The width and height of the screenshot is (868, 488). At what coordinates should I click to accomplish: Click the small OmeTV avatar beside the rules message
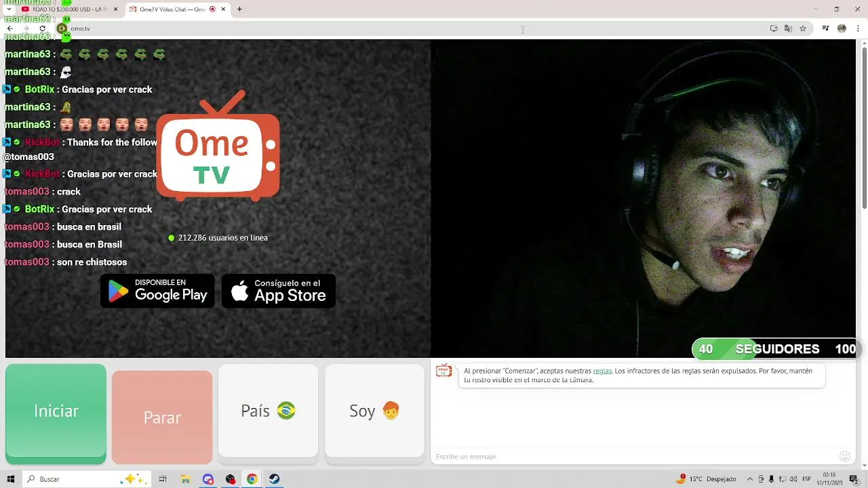pyautogui.click(x=443, y=370)
